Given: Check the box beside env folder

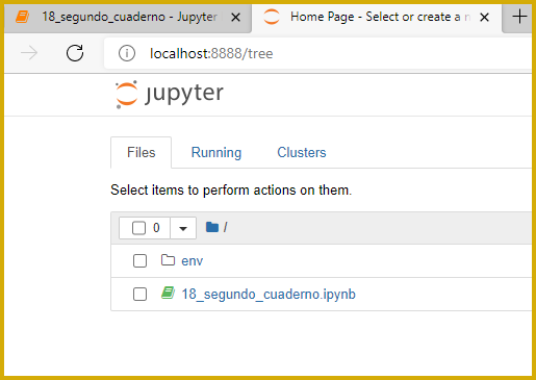Looking at the screenshot, I should [140, 261].
